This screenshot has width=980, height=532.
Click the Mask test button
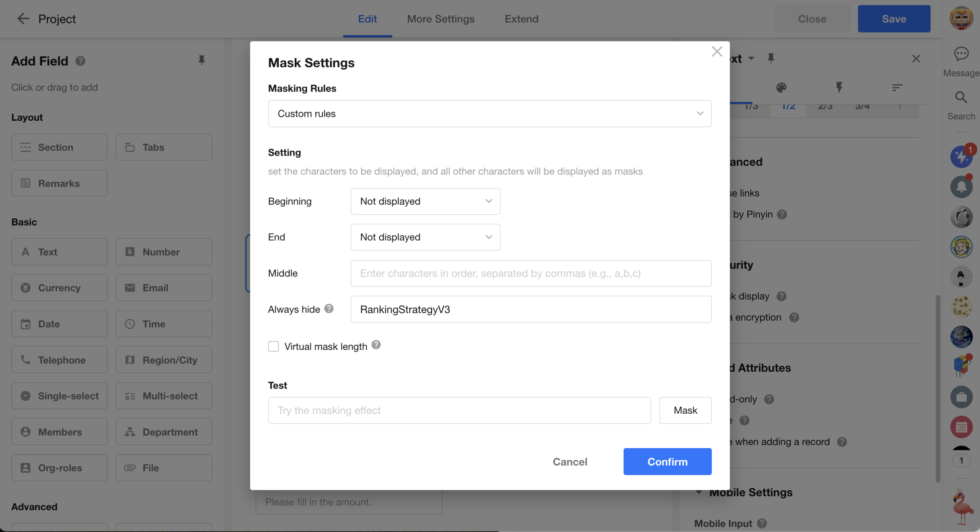tap(685, 410)
